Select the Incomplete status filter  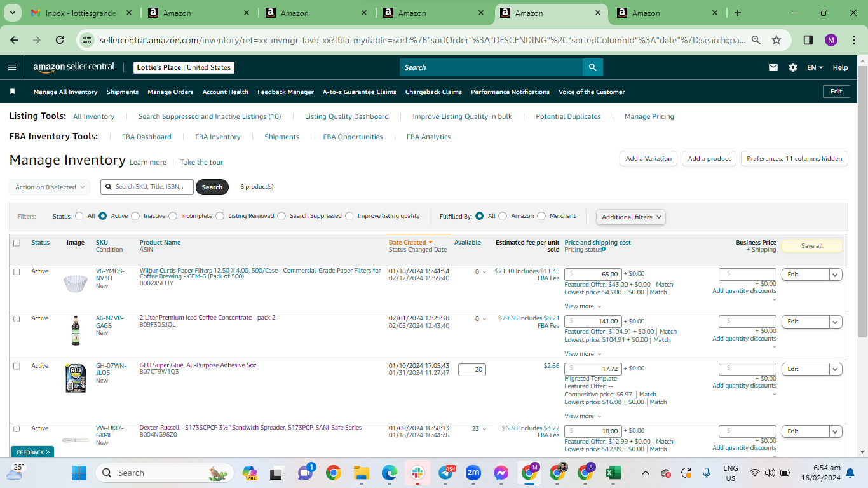[173, 216]
